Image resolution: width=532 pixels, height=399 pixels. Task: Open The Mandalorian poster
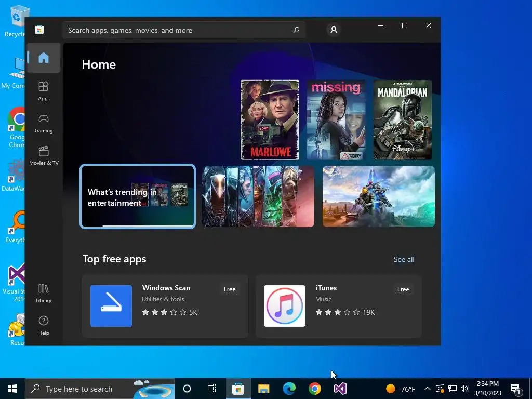tap(403, 120)
